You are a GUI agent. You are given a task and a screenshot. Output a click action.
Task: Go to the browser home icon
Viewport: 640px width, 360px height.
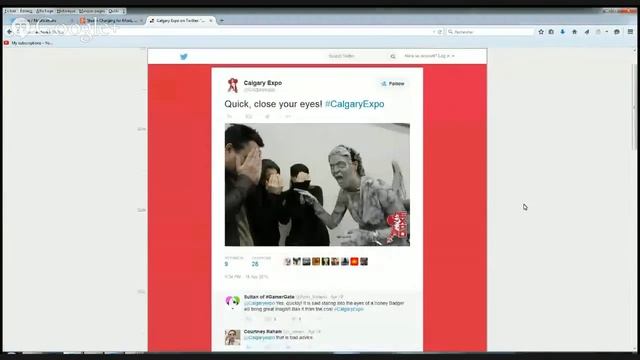[574, 31]
